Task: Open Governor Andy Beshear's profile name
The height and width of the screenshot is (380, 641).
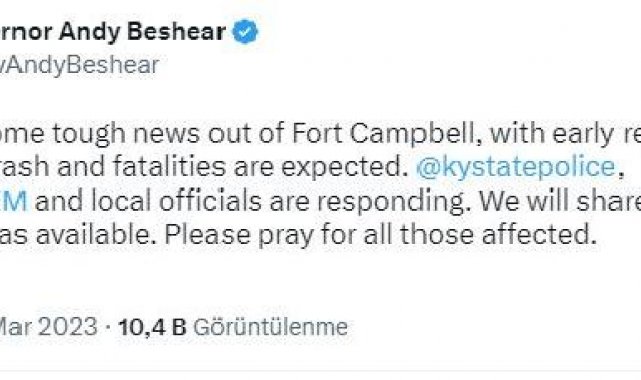Action: click(113, 32)
